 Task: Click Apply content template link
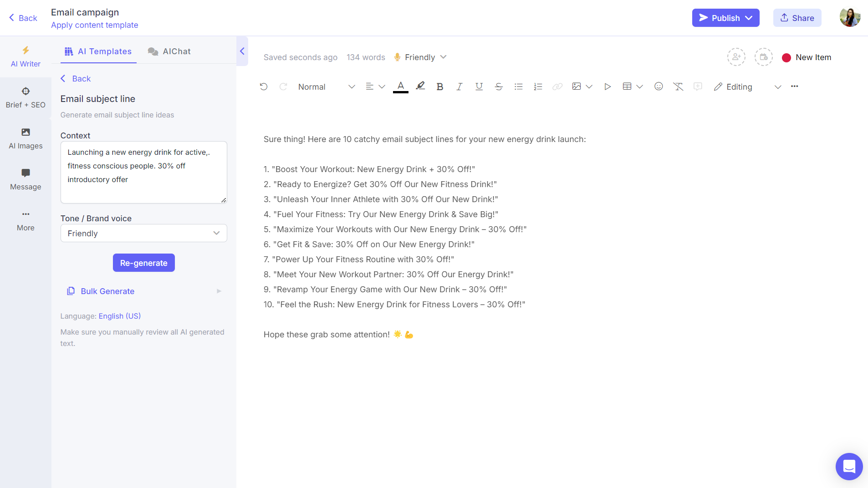click(94, 25)
